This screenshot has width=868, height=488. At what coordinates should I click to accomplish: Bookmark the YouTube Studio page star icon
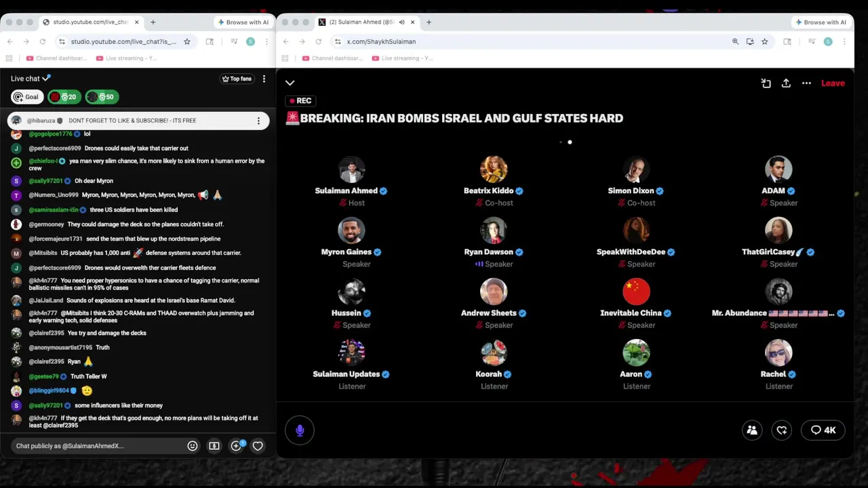tap(187, 41)
